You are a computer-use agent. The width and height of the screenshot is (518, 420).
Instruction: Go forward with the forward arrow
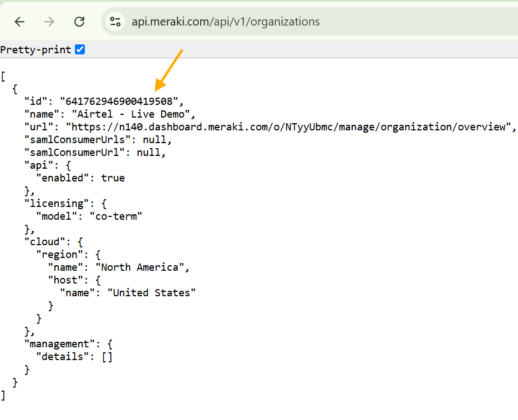(x=49, y=22)
